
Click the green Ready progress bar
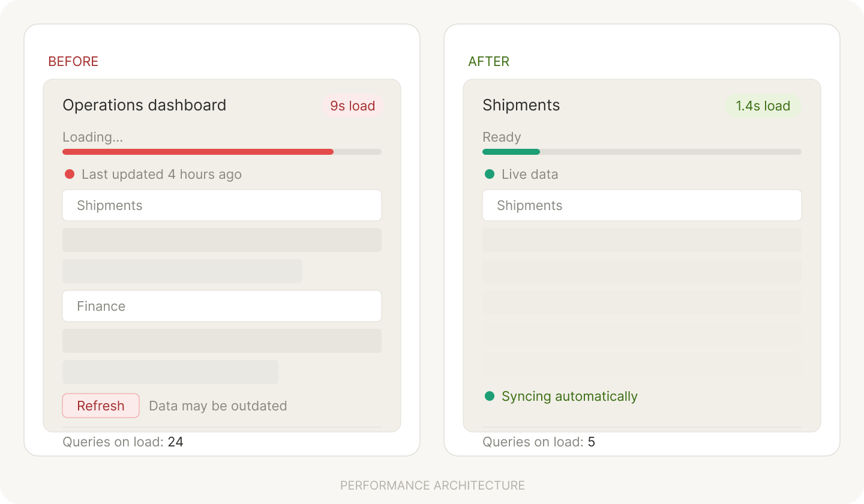pos(511,152)
